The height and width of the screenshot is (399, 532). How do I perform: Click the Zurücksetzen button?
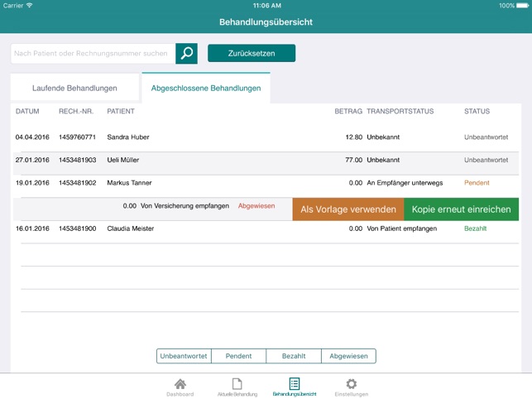click(x=252, y=53)
